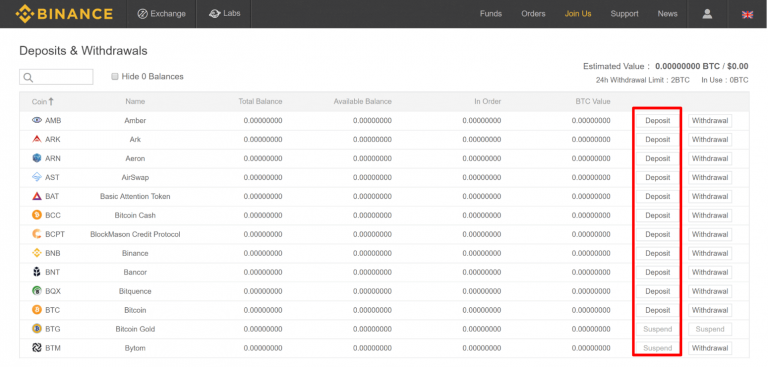Open the Labs menu
This screenshot has width=768, height=367.
225,14
